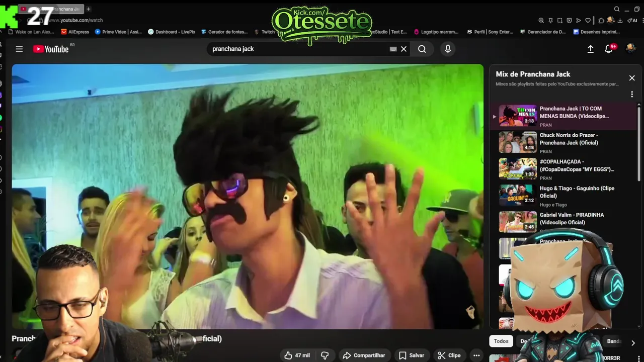Click the Mix de Pranchana Jack heading
Image resolution: width=644 pixels, height=362 pixels.
pos(533,74)
